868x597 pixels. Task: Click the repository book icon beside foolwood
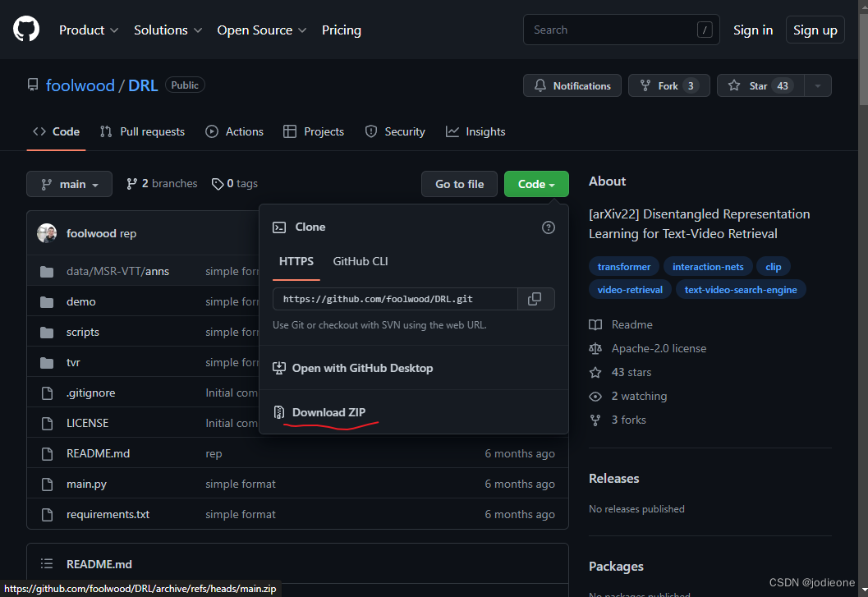tap(33, 85)
